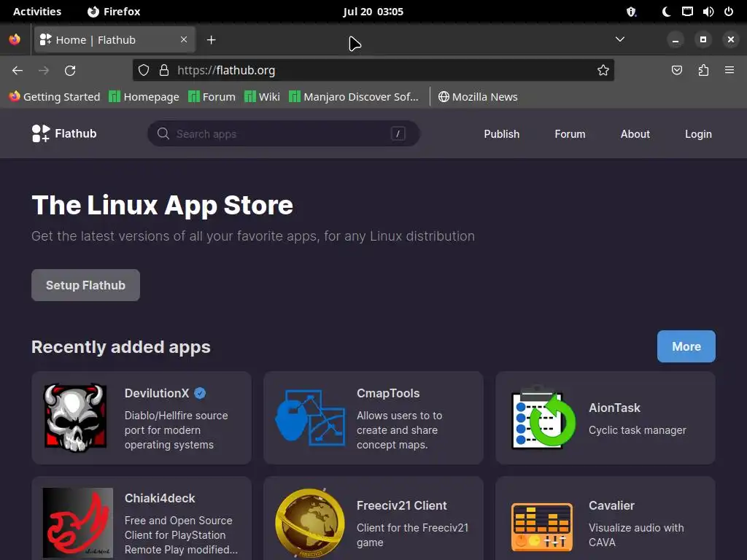Viewport: 747px width, 560px height.
Task: Open the Freeciv21 Client app title
Action: tap(402, 505)
